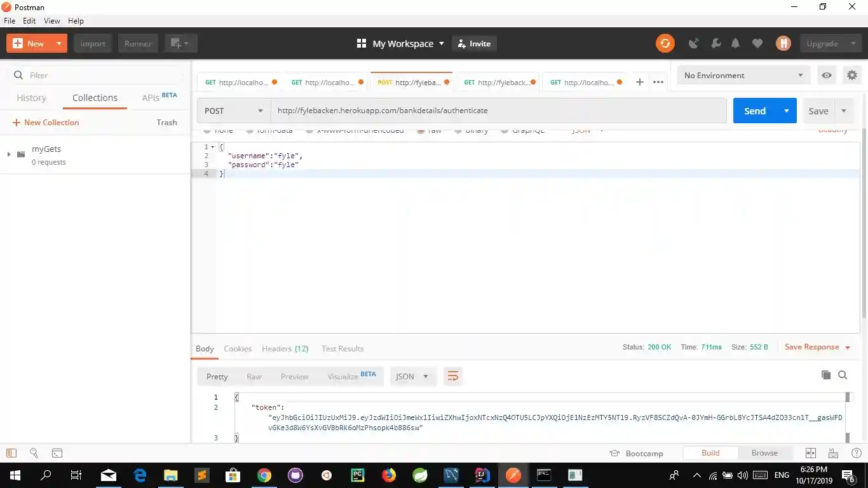
Task: Click the Invite button
Action: [474, 43]
